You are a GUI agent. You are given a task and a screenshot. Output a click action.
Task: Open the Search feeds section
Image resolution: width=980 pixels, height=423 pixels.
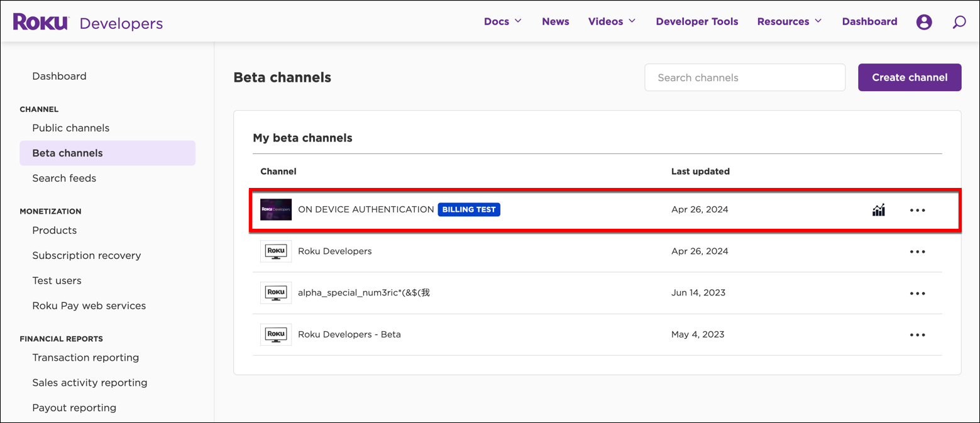pos(64,178)
